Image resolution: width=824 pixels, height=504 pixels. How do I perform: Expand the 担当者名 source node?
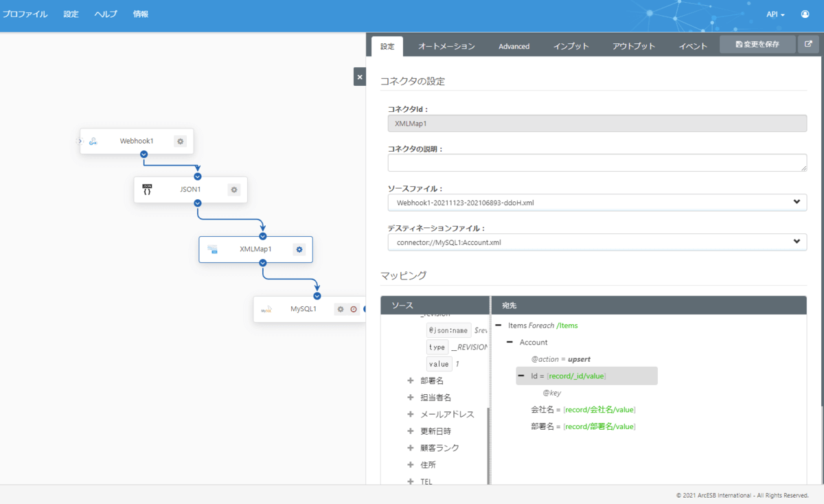[411, 398]
